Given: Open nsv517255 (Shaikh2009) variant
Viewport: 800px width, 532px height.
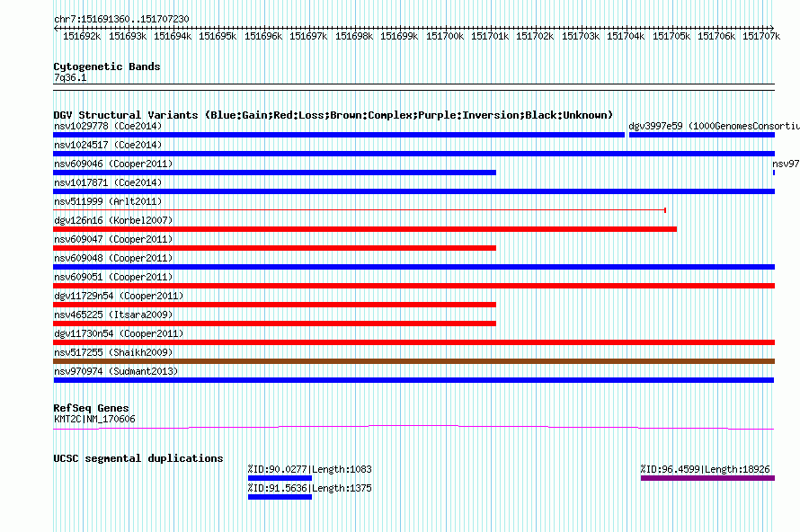Looking at the screenshot, I should point(113,352).
